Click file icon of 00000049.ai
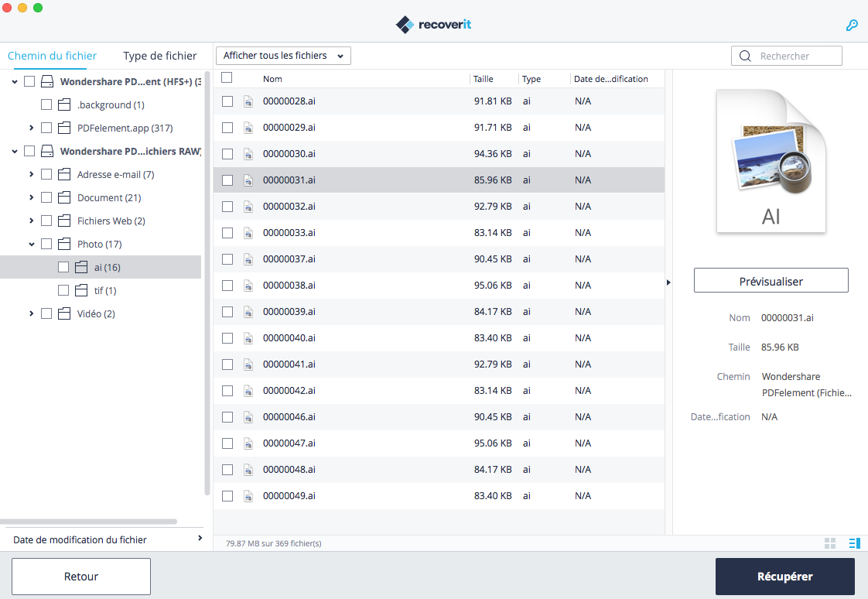 click(248, 497)
